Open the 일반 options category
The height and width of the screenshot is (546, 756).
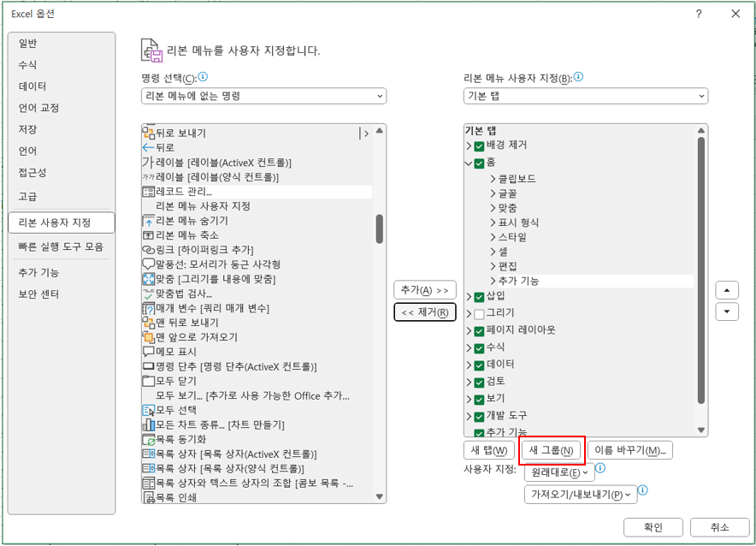pos(62,44)
